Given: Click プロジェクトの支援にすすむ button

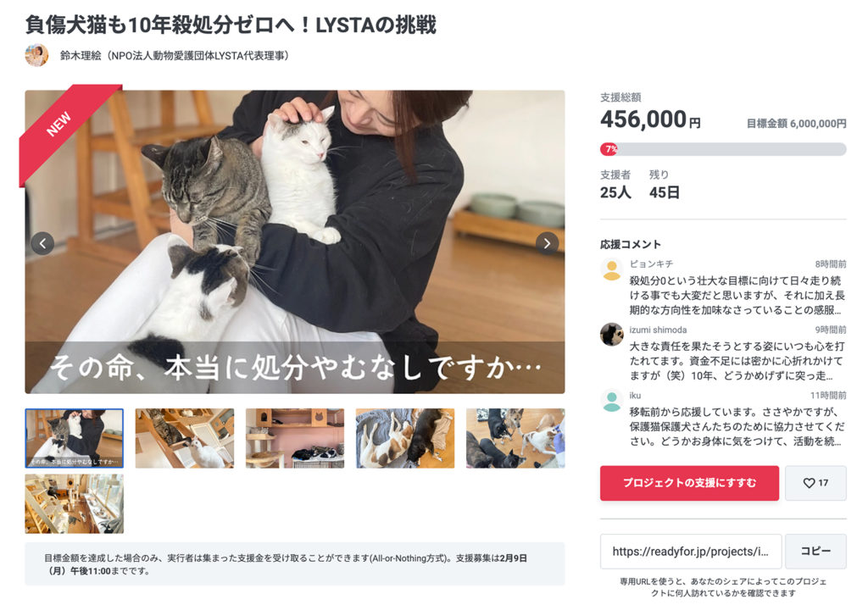Looking at the screenshot, I should [689, 483].
